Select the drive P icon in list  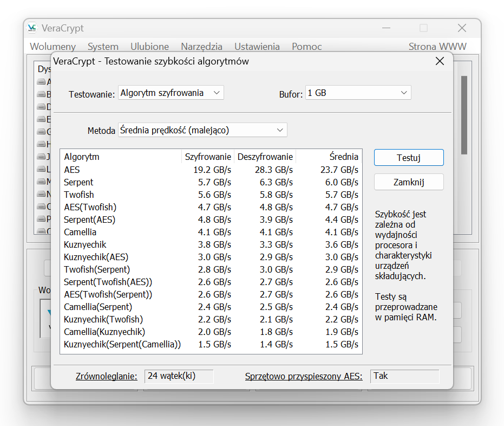point(42,219)
